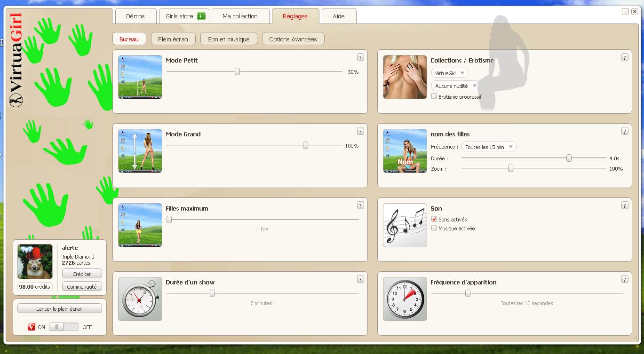Click the alerte profile avatar picture
The width and height of the screenshot is (644, 354).
pyautogui.click(x=35, y=261)
